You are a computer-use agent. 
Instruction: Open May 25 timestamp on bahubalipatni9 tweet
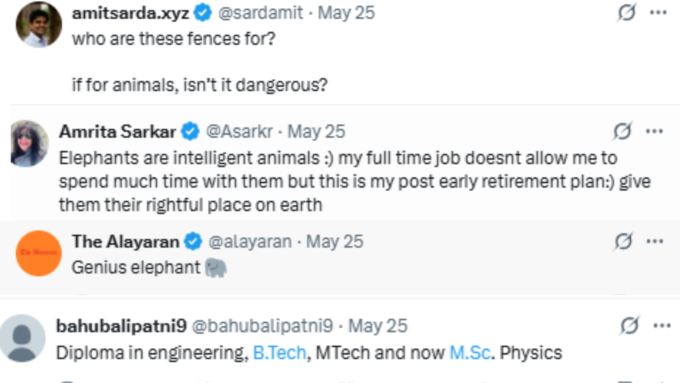coord(378,326)
